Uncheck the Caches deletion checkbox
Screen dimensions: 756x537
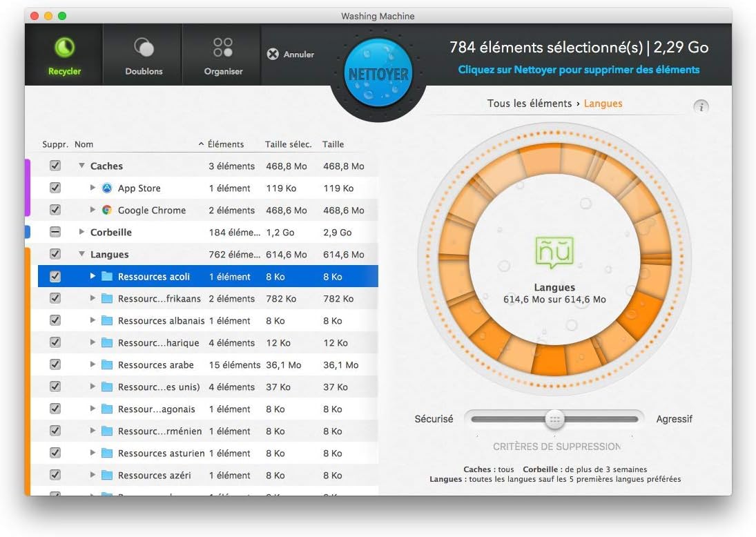(55, 166)
